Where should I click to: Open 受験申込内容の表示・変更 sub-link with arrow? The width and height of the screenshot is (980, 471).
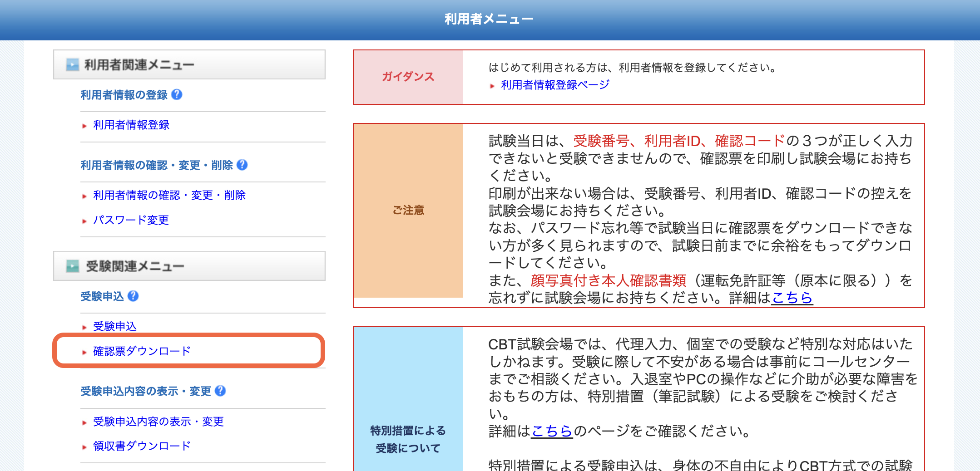[x=158, y=422]
